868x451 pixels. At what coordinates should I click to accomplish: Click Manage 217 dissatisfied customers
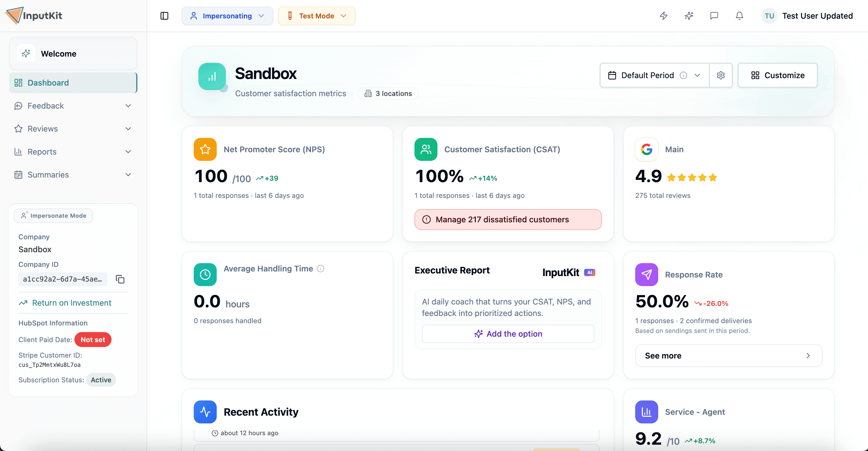pyautogui.click(x=508, y=219)
